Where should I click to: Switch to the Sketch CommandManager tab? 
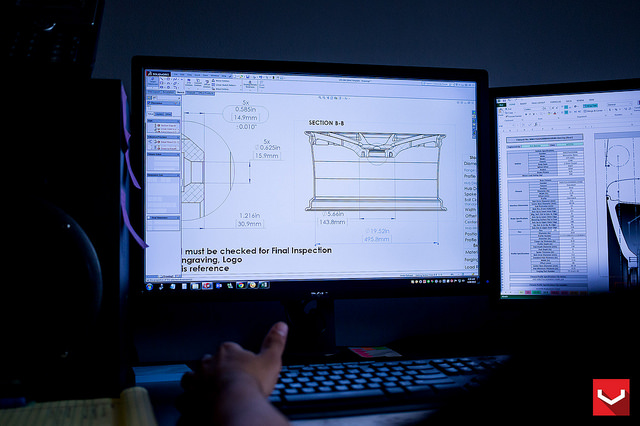181,92
